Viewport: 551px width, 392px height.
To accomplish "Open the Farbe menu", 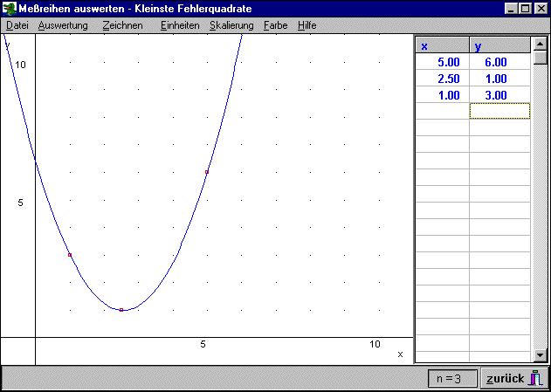I will [x=276, y=25].
